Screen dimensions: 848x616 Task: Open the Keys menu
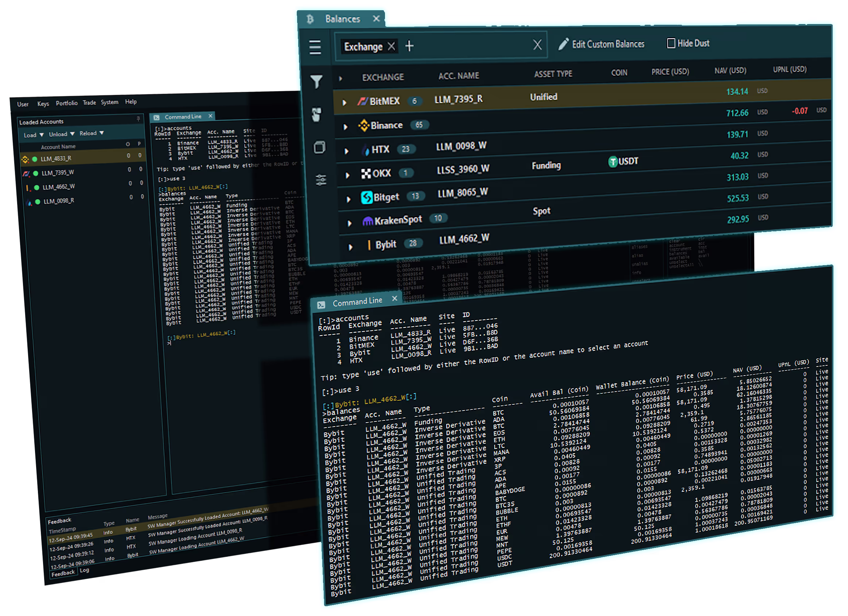[x=43, y=104]
